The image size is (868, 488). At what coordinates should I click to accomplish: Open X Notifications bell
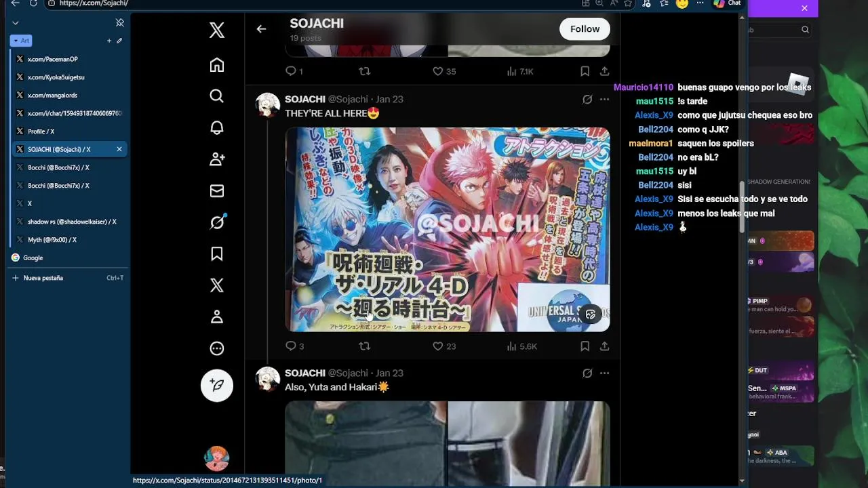(x=217, y=127)
